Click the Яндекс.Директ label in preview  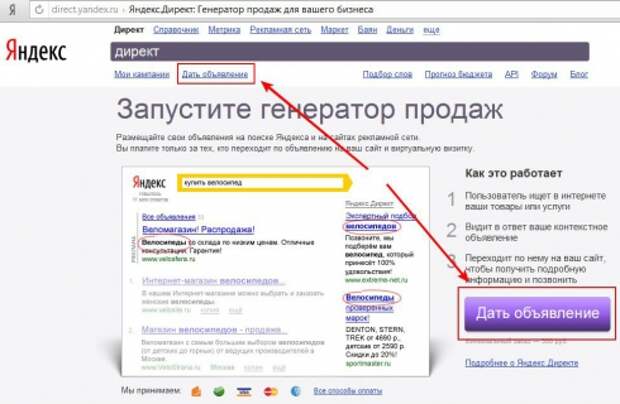click(x=369, y=204)
